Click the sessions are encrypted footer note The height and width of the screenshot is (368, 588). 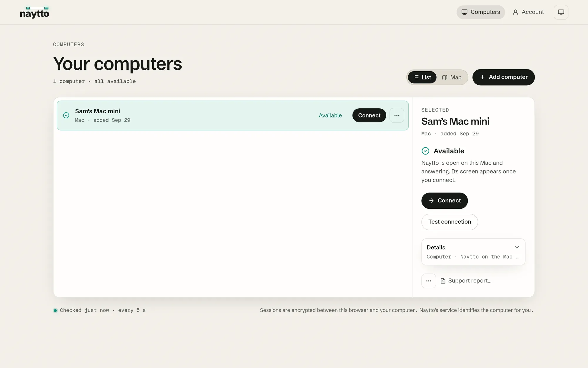[x=397, y=310]
